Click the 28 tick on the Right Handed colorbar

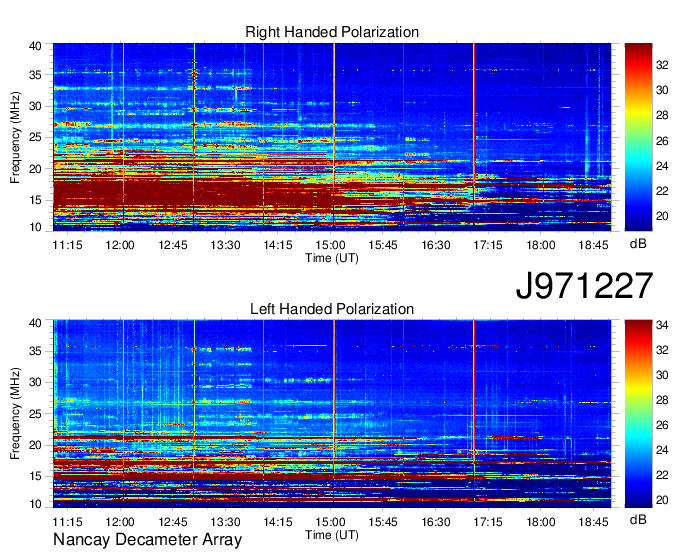click(662, 115)
